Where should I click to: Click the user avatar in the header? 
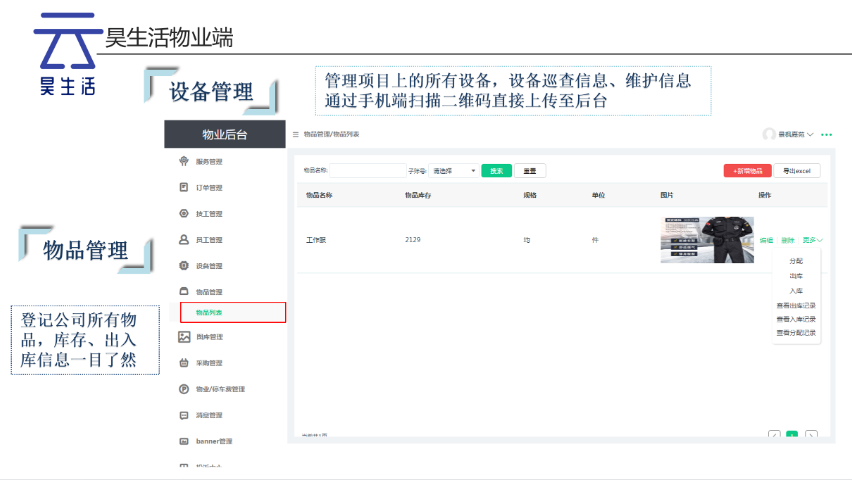pyautogui.click(x=768, y=134)
